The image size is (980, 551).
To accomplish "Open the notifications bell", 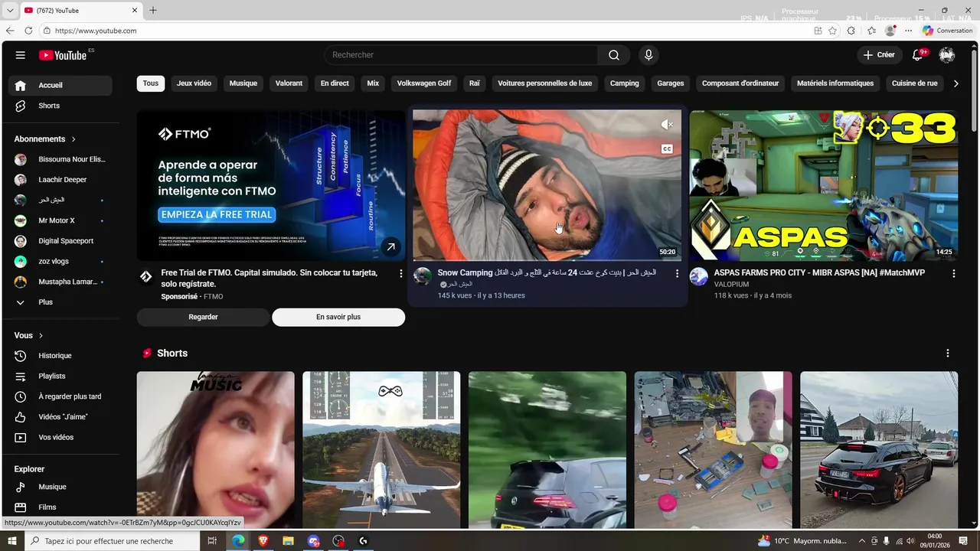I will [x=917, y=55].
